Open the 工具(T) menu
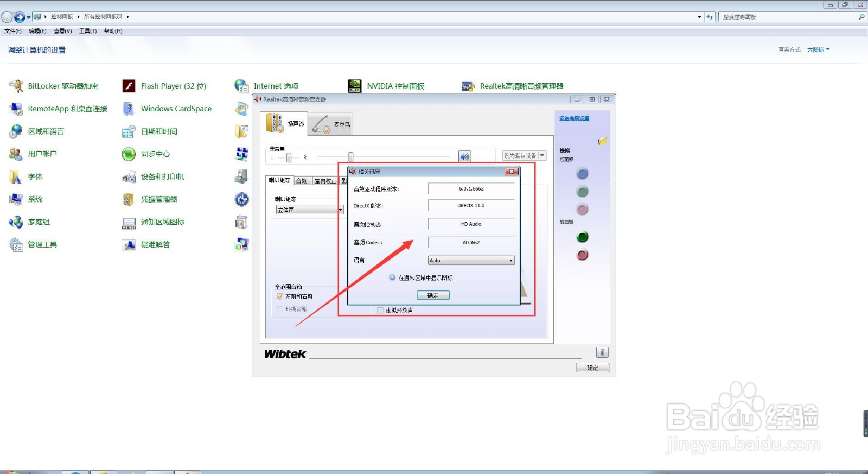Viewport: 868px width, 474px height. [x=88, y=31]
